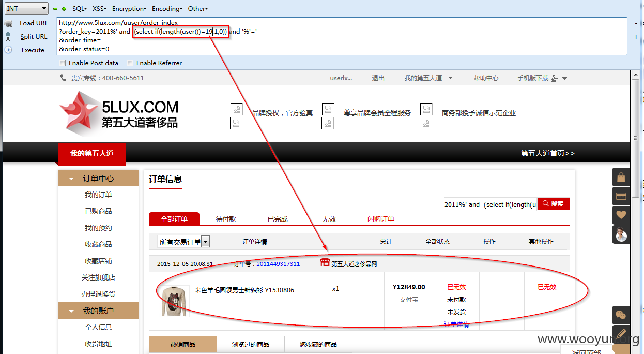Switch to the 无效 tab

point(329,219)
